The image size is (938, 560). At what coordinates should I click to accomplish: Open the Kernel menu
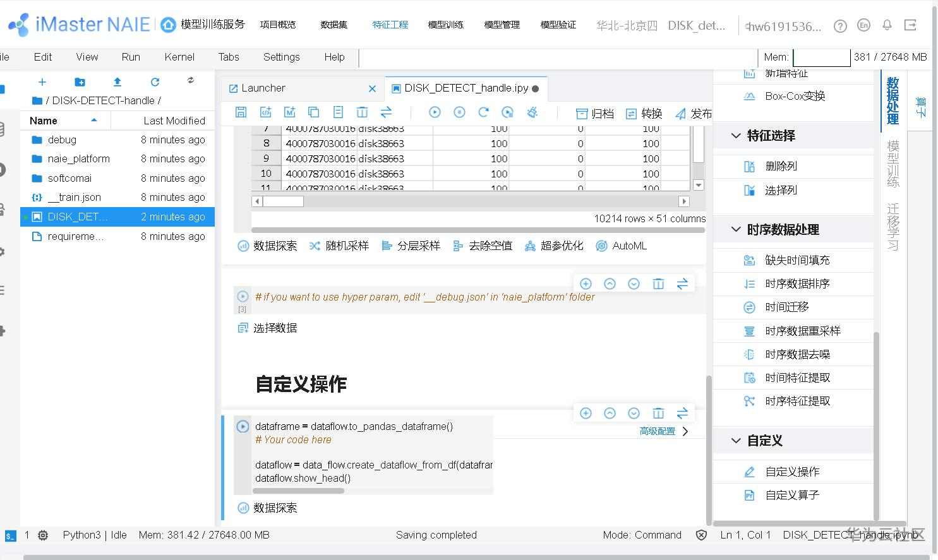pyautogui.click(x=179, y=57)
